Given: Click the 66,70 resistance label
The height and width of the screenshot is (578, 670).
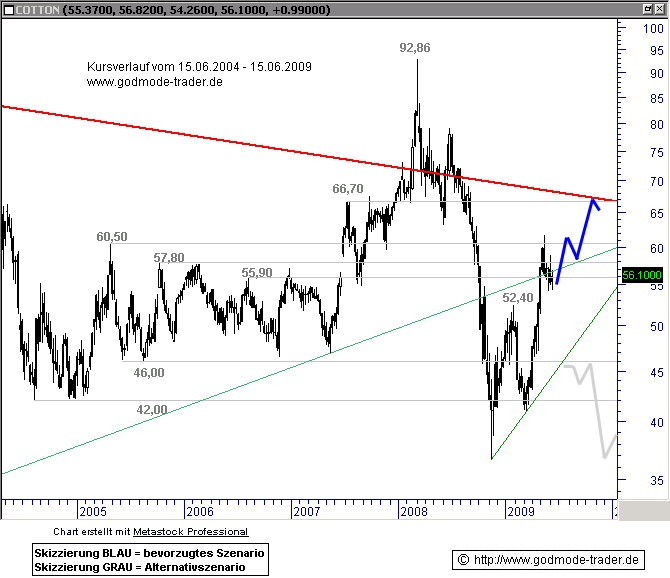Looking at the screenshot, I should coord(348,189).
